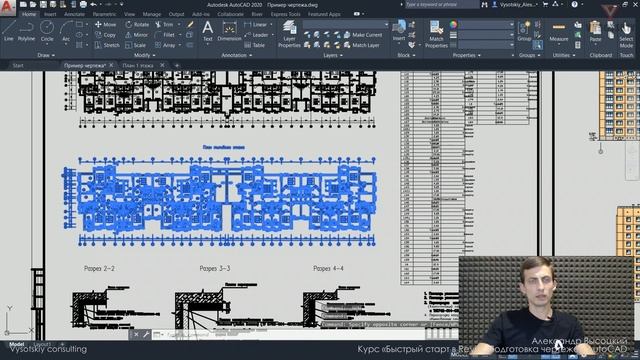This screenshot has width=640, height=360.
Task: Click the Move command
Action: coord(105,24)
